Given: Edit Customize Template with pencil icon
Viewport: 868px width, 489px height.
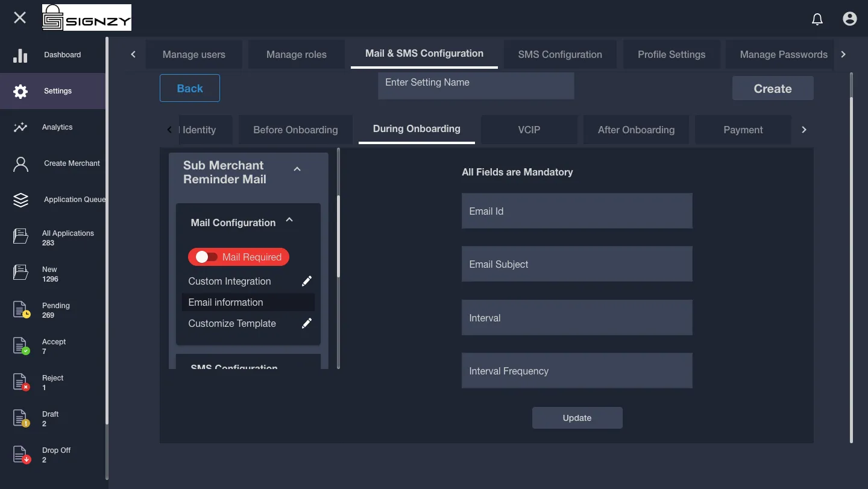Looking at the screenshot, I should click(x=307, y=323).
